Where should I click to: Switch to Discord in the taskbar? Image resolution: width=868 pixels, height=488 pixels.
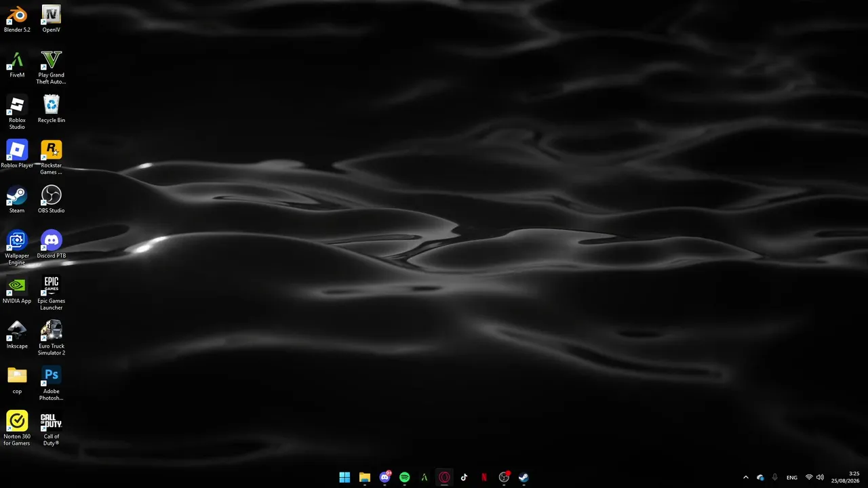click(385, 477)
